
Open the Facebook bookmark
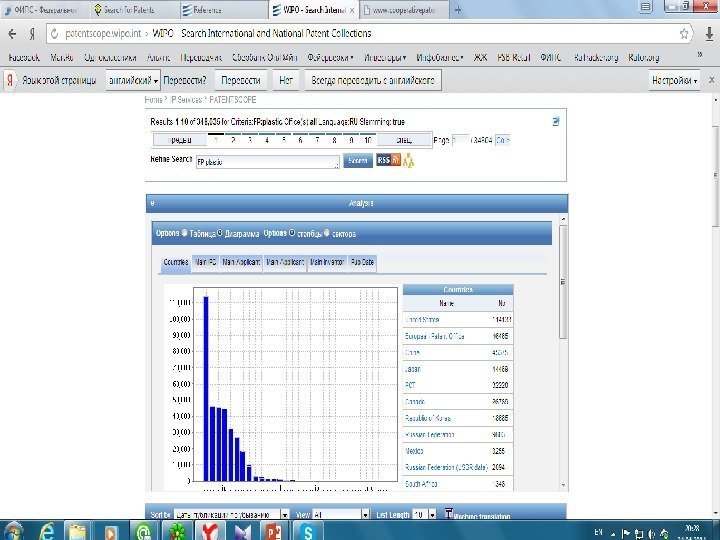point(24,57)
